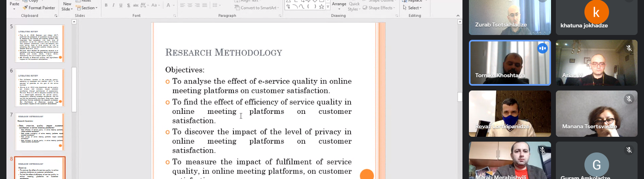Toggle Strikethrough formatting
The image size is (644, 179).
(x=136, y=5)
